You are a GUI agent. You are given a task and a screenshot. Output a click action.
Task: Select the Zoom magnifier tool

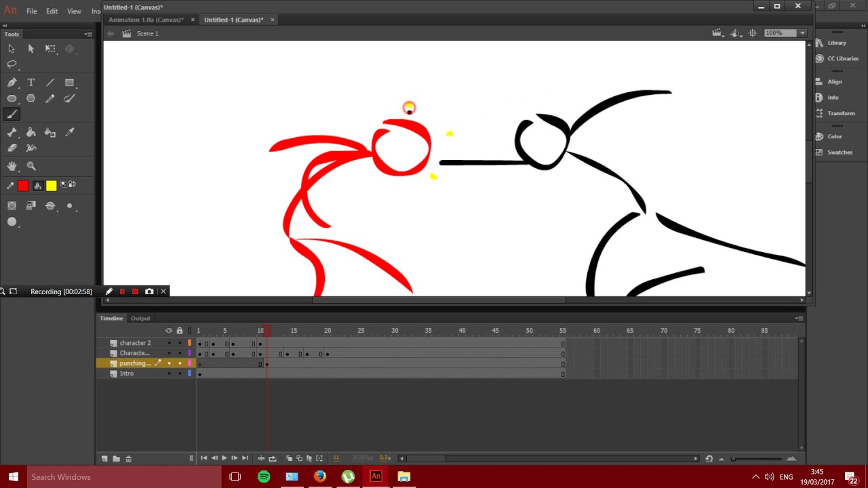click(31, 166)
